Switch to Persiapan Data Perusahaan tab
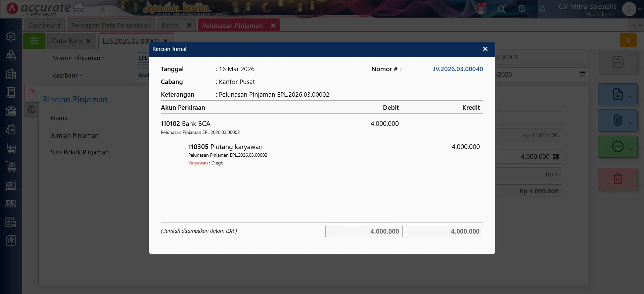This screenshot has width=644, height=294. point(111,26)
